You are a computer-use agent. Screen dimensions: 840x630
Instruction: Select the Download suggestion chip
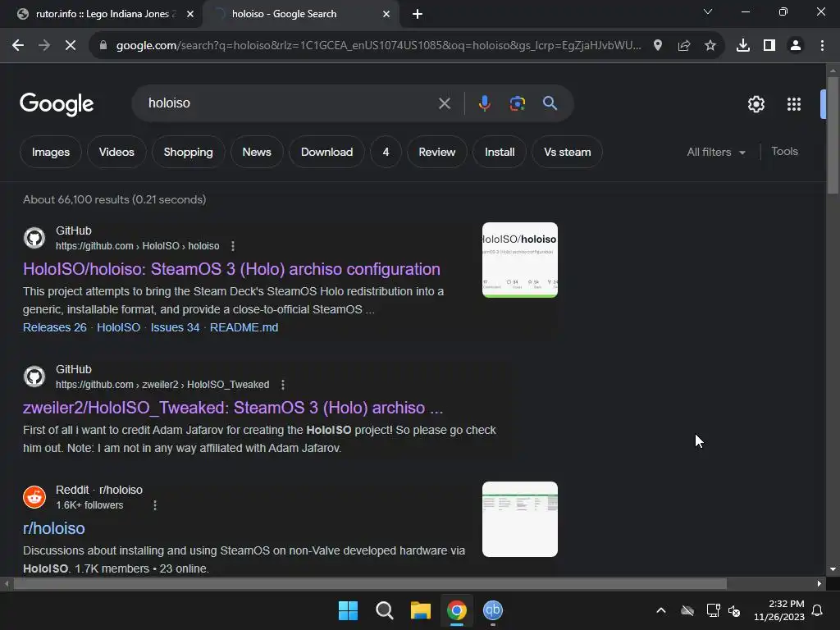click(326, 152)
